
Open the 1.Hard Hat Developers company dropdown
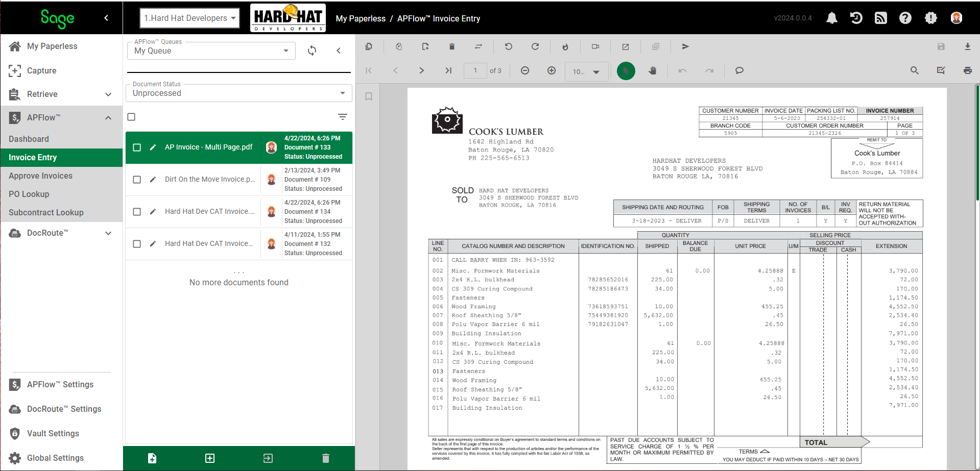(189, 18)
